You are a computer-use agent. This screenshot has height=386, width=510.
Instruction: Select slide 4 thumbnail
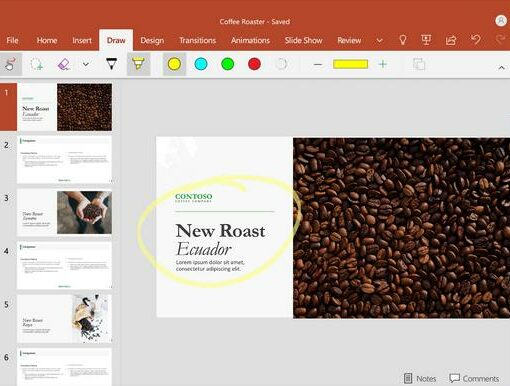(64, 266)
